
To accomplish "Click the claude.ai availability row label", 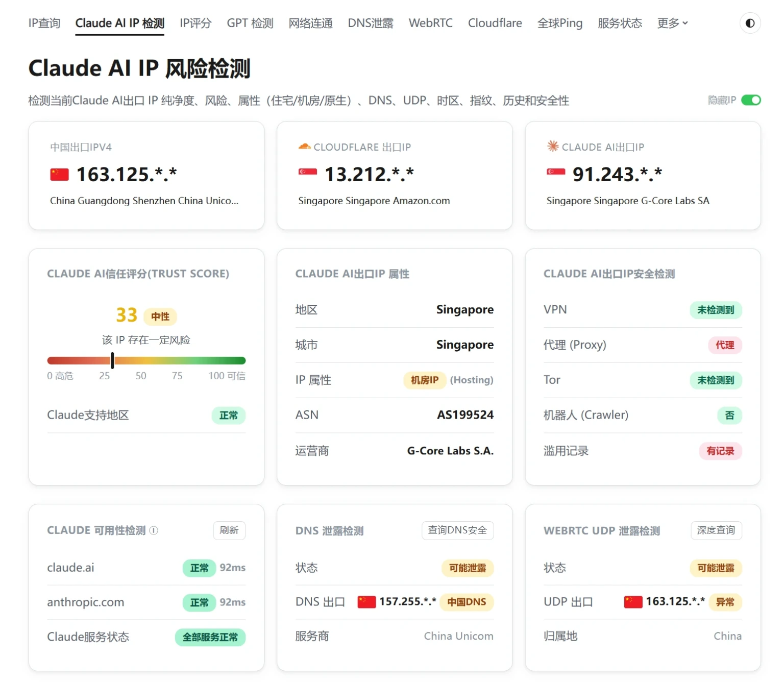I will click(70, 568).
